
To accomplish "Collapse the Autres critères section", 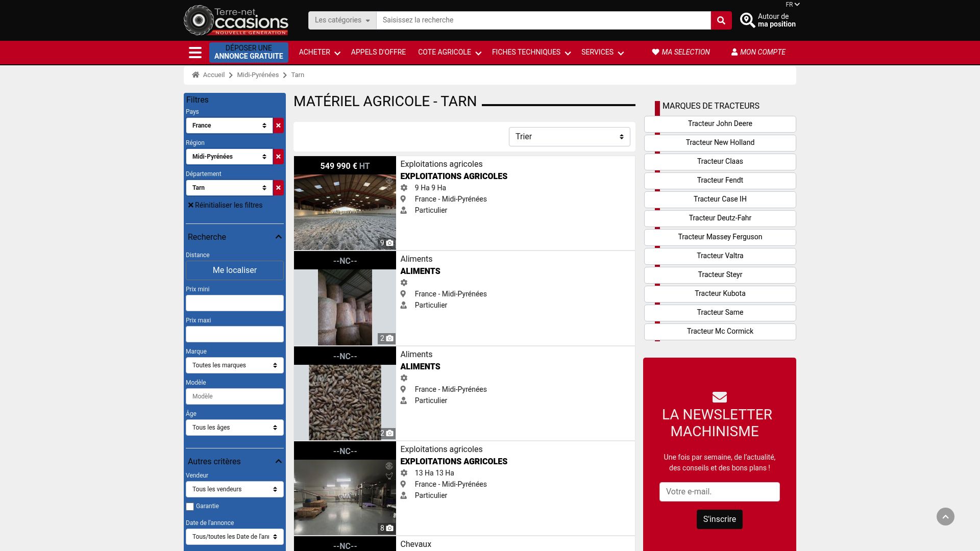I will [x=278, y=461].
